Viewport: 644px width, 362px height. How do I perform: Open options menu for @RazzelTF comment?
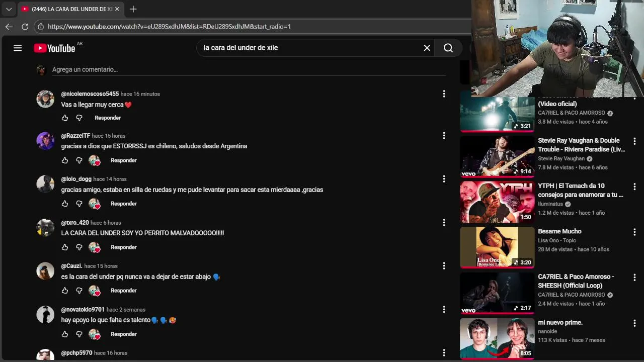(444, 135)
